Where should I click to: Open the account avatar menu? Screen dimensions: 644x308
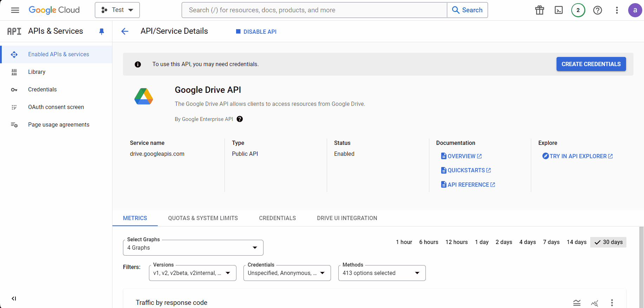635,10
